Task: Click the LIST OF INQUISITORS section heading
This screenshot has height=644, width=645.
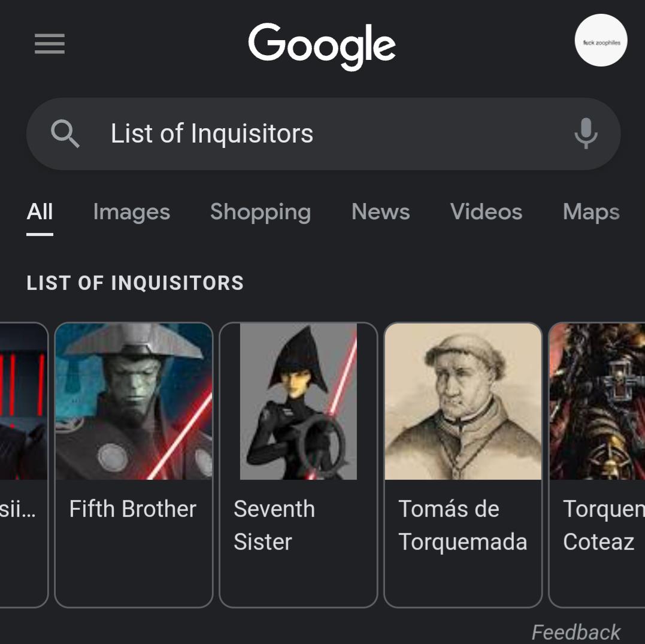Action: [x=135, y=282]
